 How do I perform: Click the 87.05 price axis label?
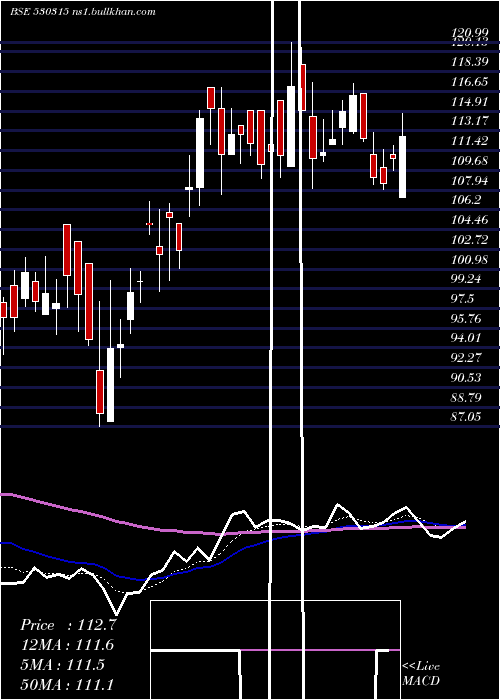pos(466,417)
